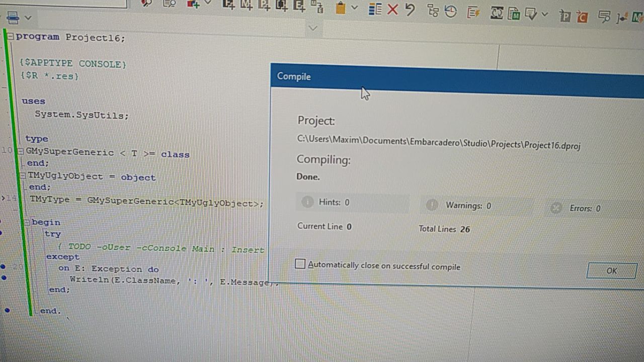Click the Warnings: 0 indicator
This screenshot has width=644, height=362.
click(475, 205)
